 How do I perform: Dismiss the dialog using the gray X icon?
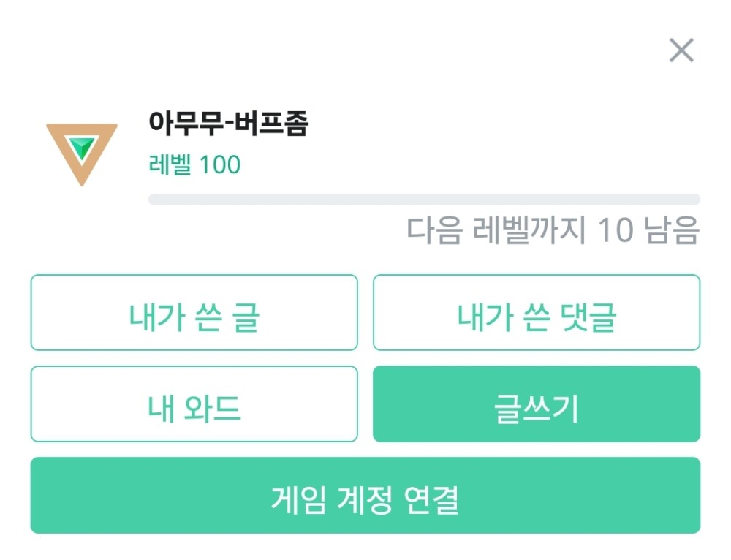coord(681,50)
